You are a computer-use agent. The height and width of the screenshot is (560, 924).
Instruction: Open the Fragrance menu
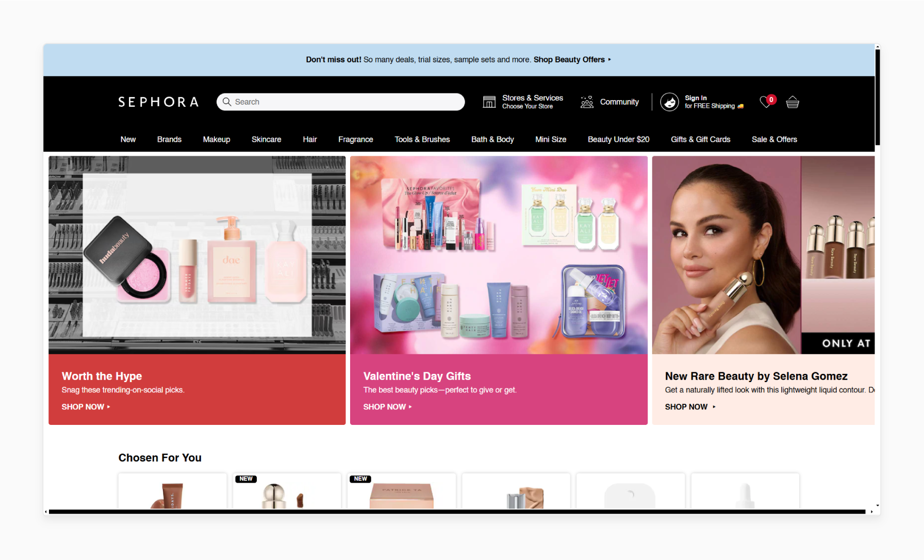point(356,139)
